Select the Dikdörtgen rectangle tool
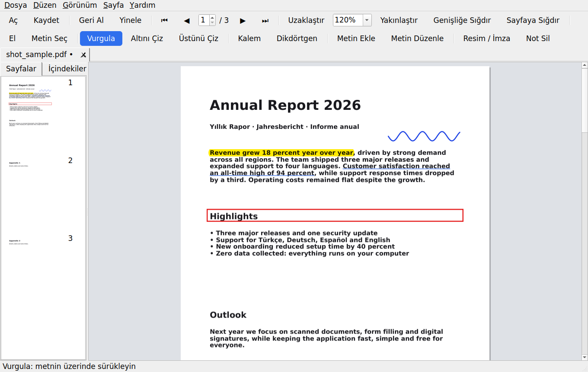 297,38
